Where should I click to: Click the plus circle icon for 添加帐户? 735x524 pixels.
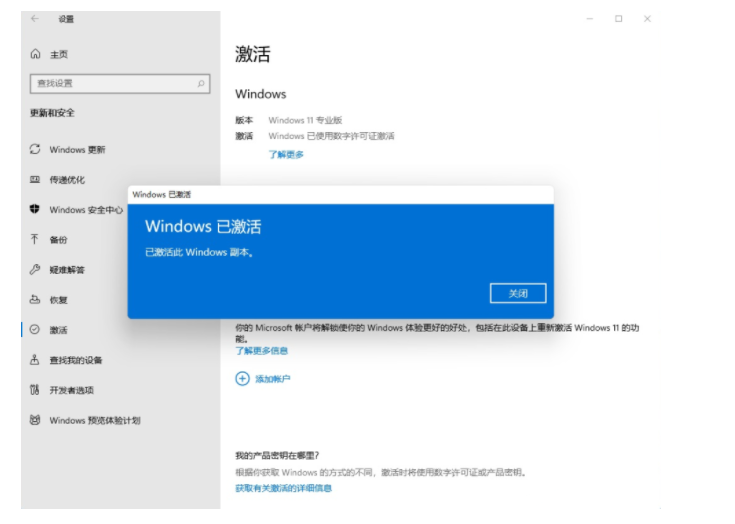coord(242,378)
